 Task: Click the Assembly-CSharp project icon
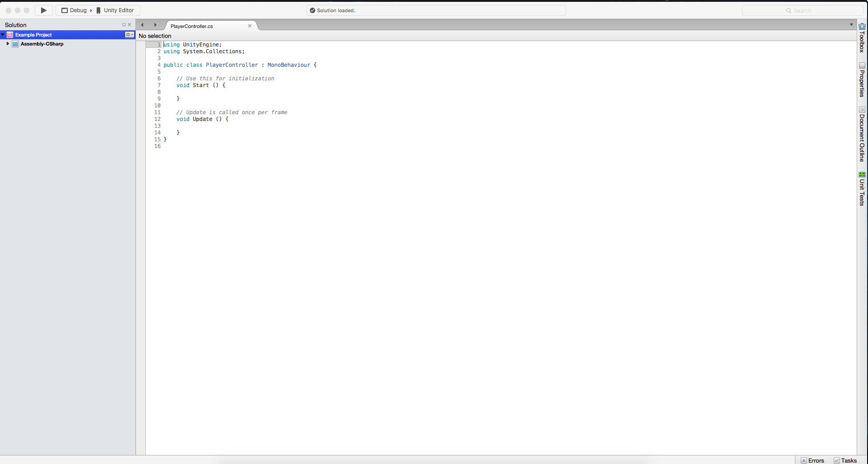pos(15,44)
